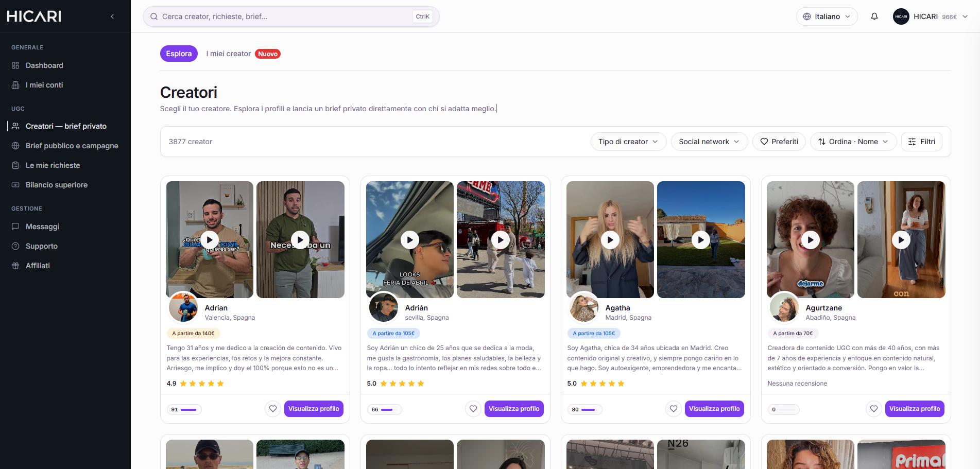Screen dimensions: 980x469
Task: Click the Nuovo badge next to I miei creator
Action: coord(268,54)
